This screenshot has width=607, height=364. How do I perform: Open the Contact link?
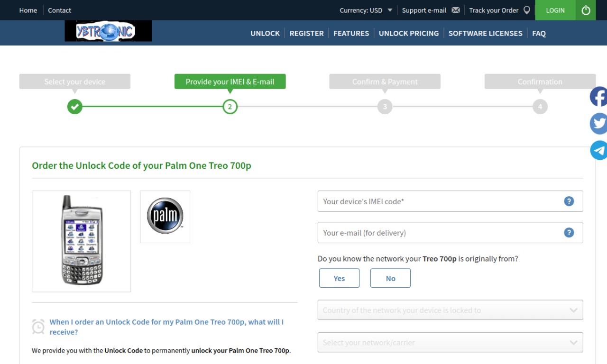(59, 10)
